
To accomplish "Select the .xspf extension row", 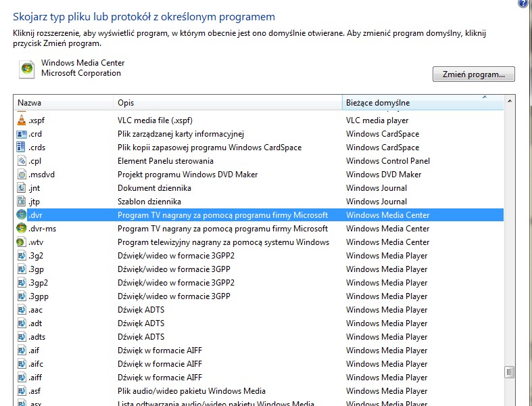I will (x=258, y=120).
